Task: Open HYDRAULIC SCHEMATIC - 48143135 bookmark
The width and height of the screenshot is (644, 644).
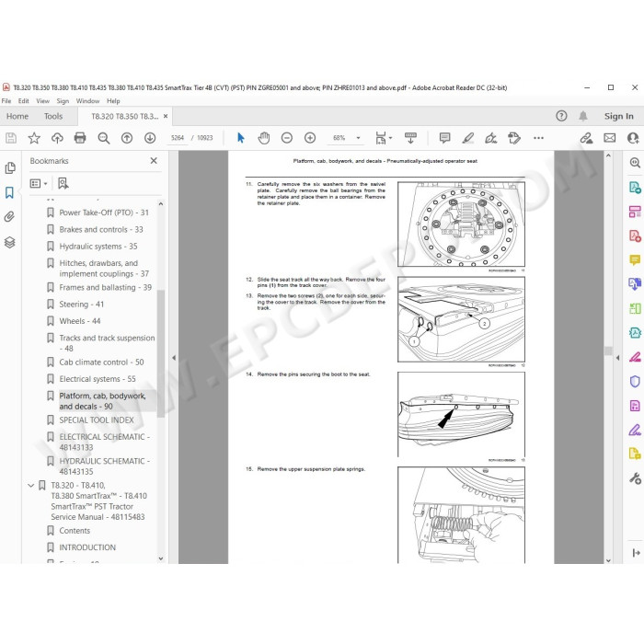Action: 104,466
